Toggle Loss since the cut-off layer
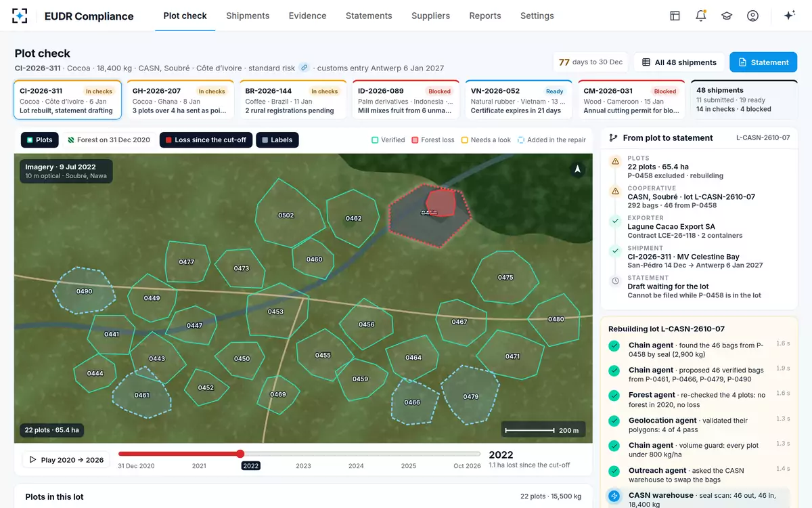This screenshot has height=508, width=812. pyautogui.click(x=206, y=140)
